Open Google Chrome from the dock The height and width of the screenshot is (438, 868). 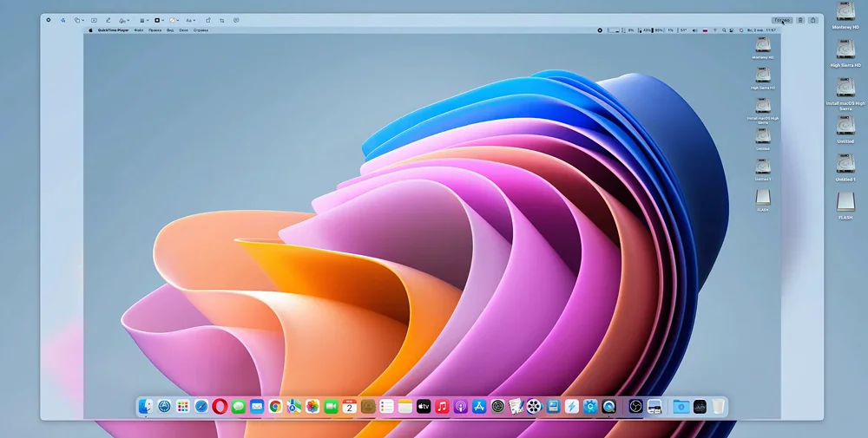point(275,407)
